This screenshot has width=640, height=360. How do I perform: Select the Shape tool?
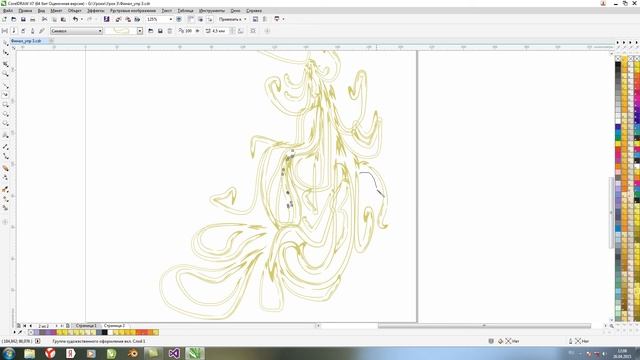[x=5, y=53]
